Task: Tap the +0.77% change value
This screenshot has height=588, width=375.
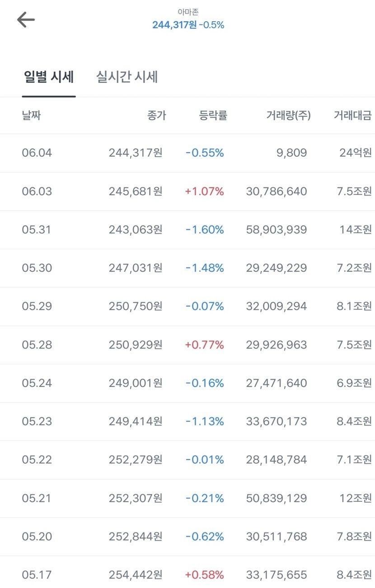Action: [x=204, y=345]
